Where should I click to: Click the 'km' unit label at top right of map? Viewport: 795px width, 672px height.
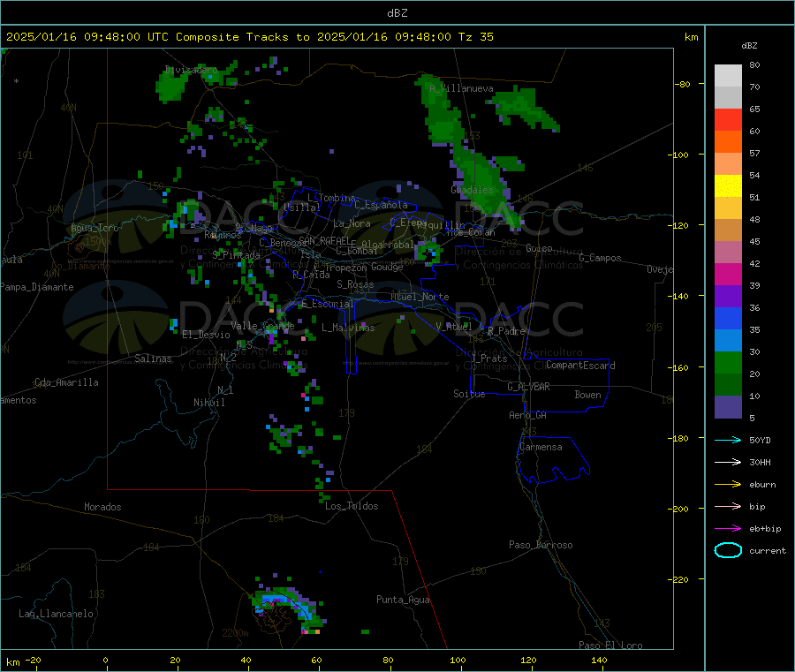point(692,37)
